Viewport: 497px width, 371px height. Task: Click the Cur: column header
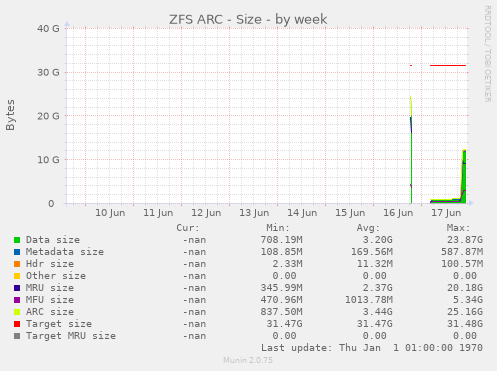click(x=188, y=228)
